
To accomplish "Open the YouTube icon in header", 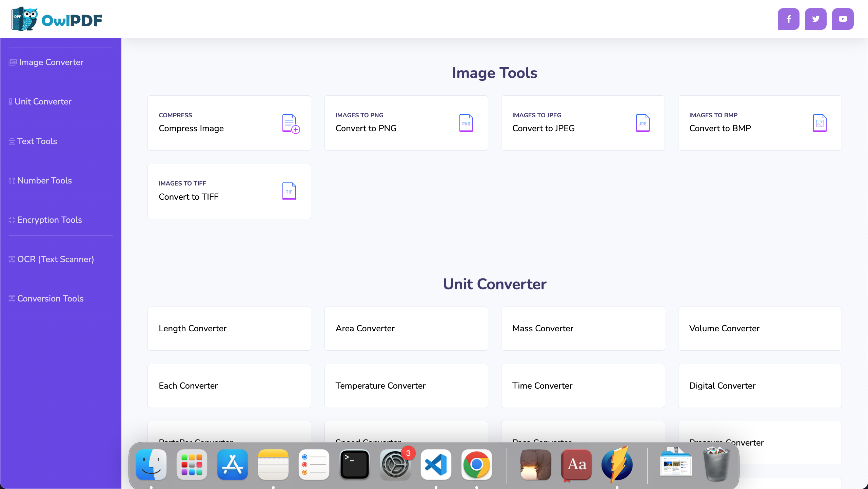I will click(x=843, y=19).
